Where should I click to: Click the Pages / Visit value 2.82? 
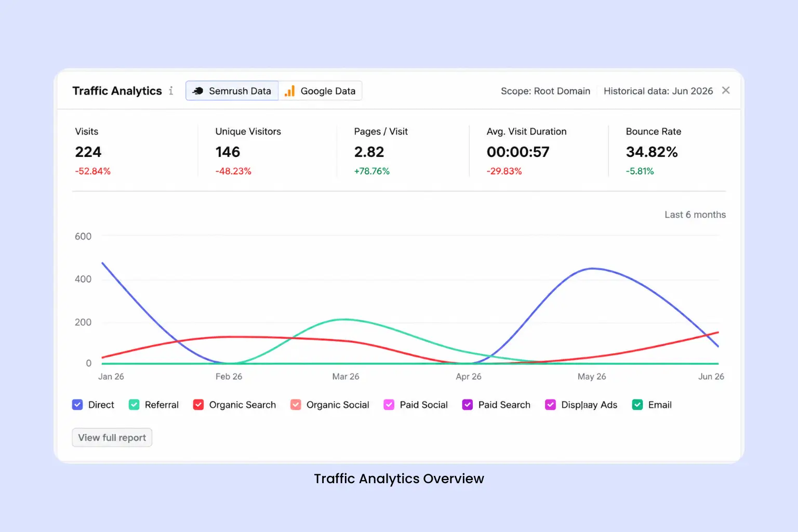click(x=369, y=152)
